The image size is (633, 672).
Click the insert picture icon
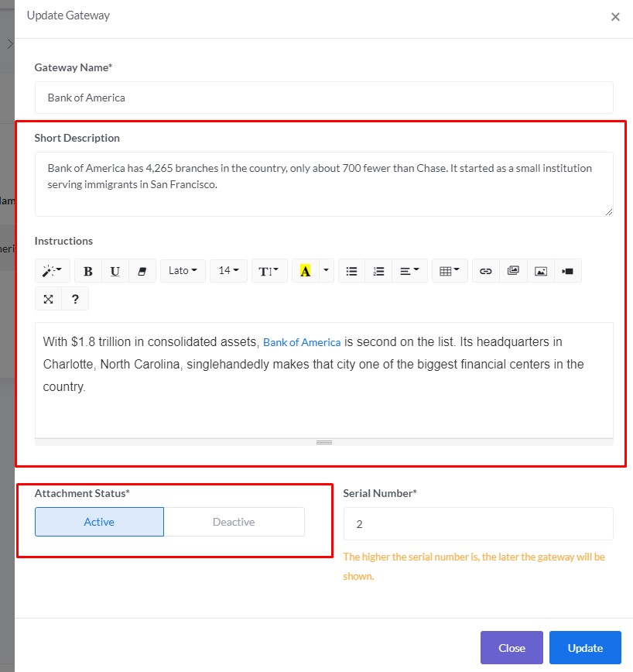(x=541, y=271)
